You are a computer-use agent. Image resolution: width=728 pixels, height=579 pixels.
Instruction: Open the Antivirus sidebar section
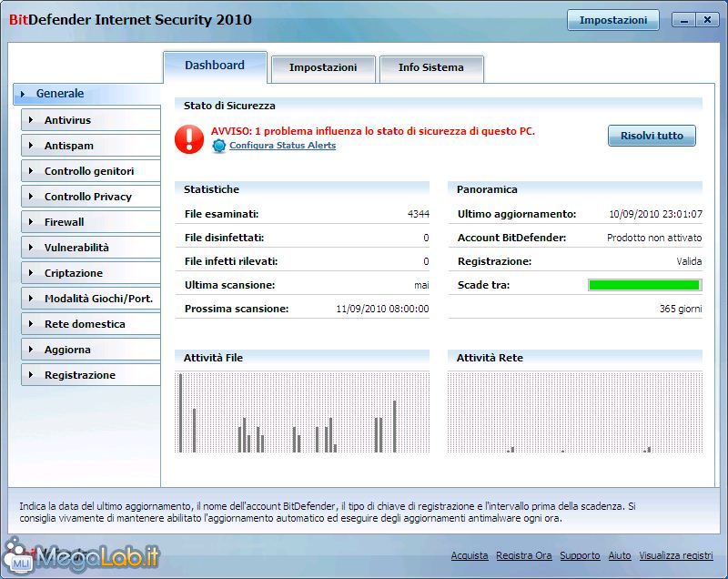pyautogui.click(x=91, y=120)
